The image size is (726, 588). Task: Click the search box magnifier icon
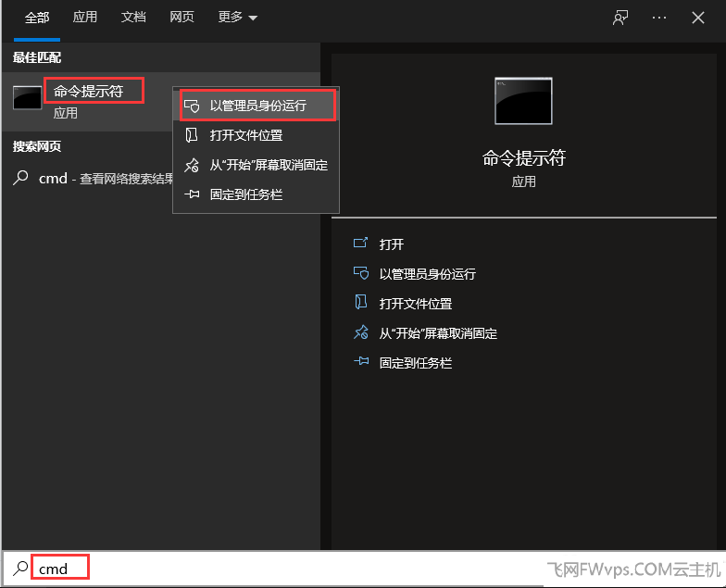(x=20, y=569)
